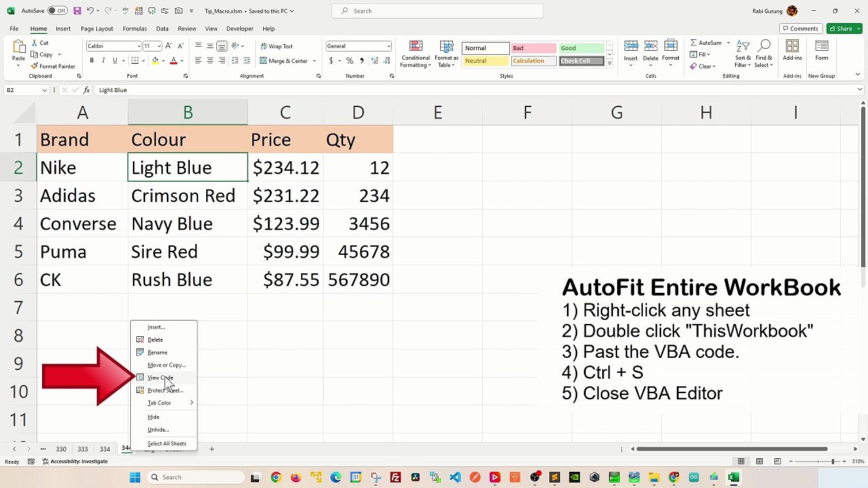Click Decrease Font Size icon
This screenshot has width=868, height=488.
click(179, 46)
